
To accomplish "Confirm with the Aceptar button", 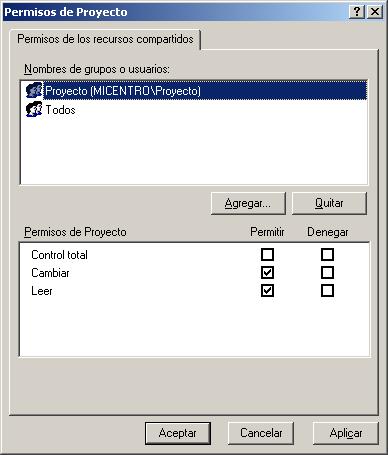I will 178,433.
